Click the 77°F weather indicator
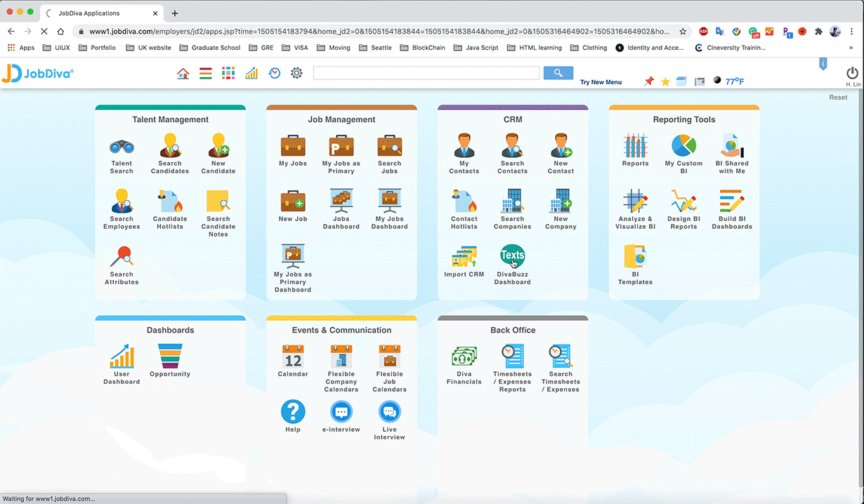864x504 pixels. (735, 81)
